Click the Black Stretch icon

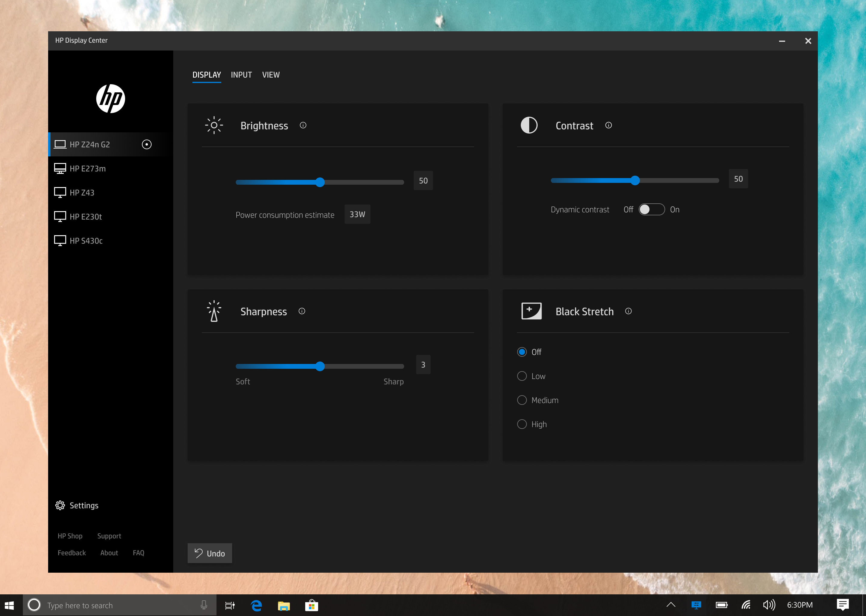point(531,311)
